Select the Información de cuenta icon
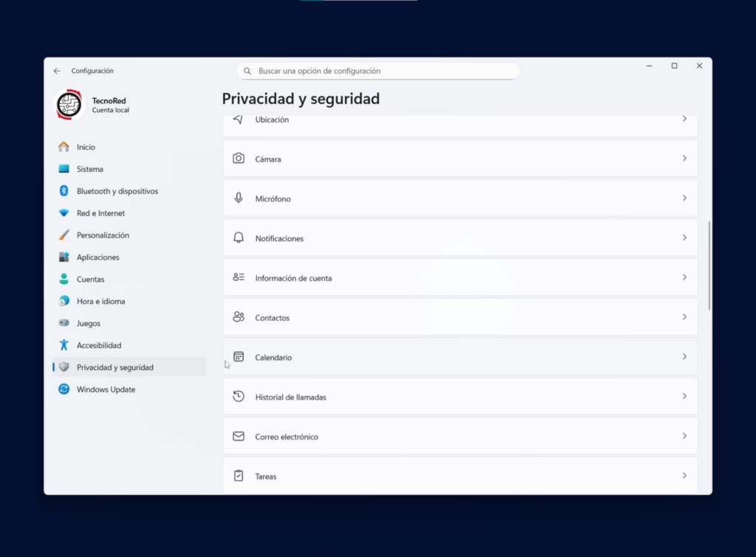756x557 pixels. [238, 277]
